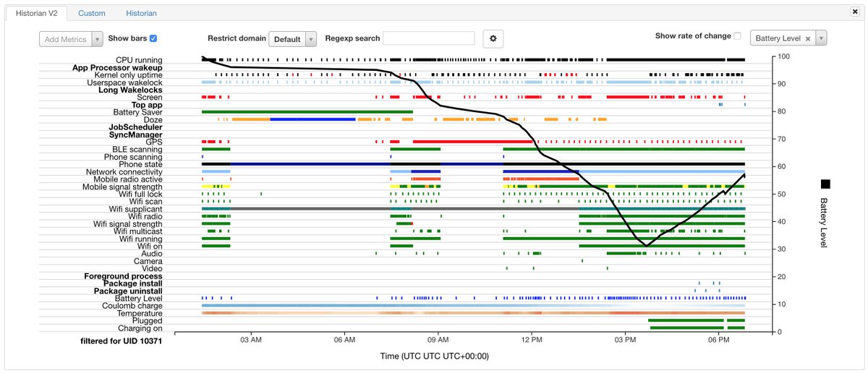
Task: Toggle the Show bars checkbox
Action: click(153, 38)
